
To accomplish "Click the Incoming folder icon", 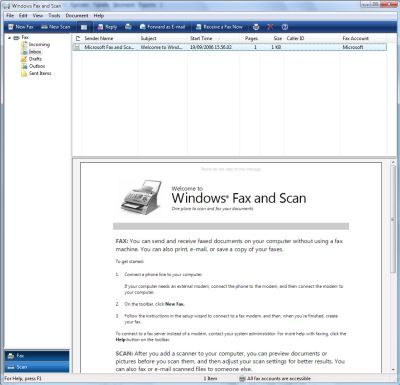I will 24,45.
